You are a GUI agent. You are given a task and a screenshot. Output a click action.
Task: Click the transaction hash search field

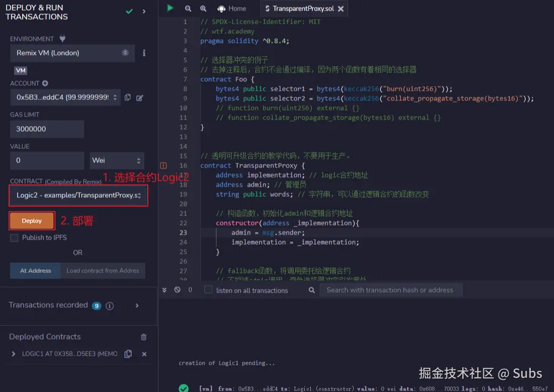pos(391,290)
